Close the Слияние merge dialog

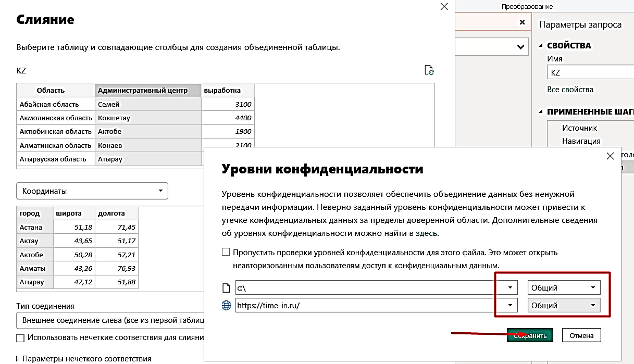pos(444,6)
